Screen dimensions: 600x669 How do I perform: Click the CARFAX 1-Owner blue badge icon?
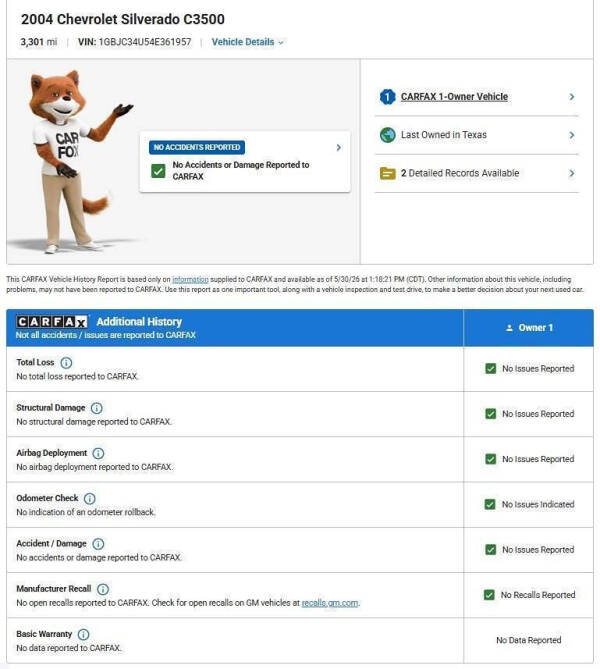(x=387, y=97)
